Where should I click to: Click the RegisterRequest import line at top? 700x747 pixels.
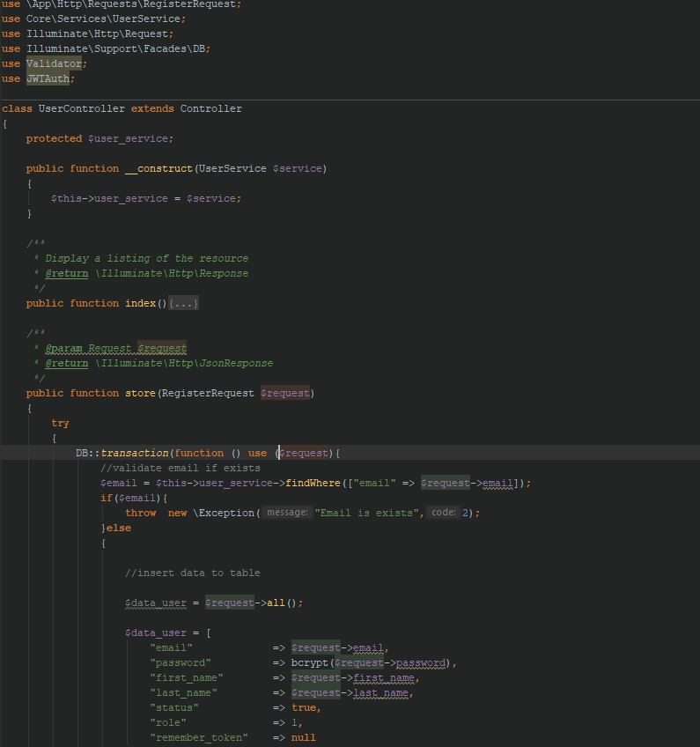(x=122, y=4)
